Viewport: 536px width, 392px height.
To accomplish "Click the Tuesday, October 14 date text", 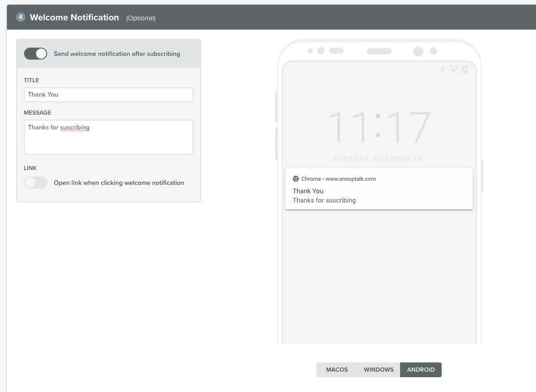I will pos(378,159).
